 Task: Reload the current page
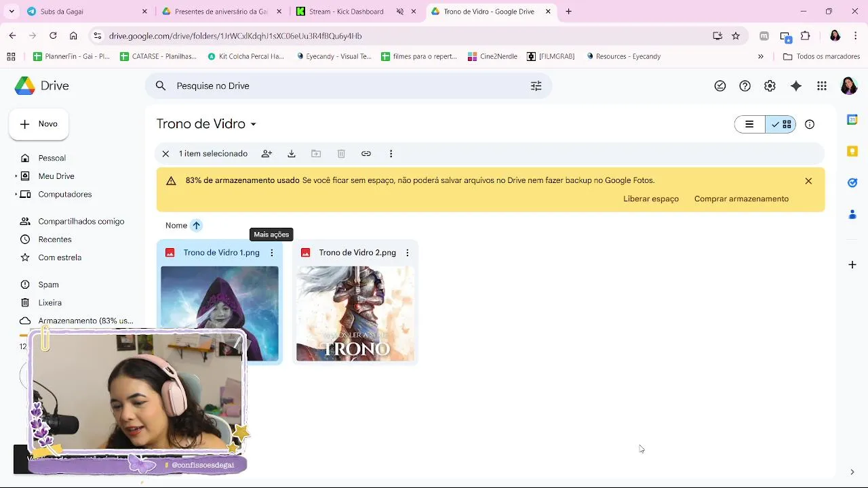53,36
